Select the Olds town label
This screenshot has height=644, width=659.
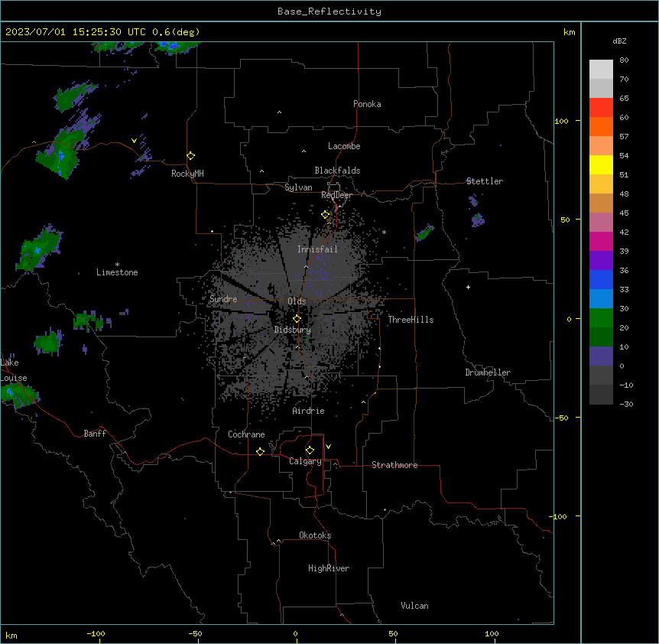(297, 301)
